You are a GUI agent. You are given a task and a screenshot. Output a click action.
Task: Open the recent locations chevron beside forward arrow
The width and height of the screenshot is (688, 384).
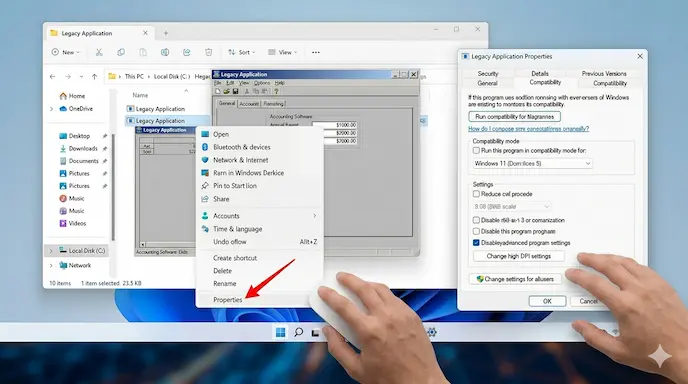pos(81,76)
